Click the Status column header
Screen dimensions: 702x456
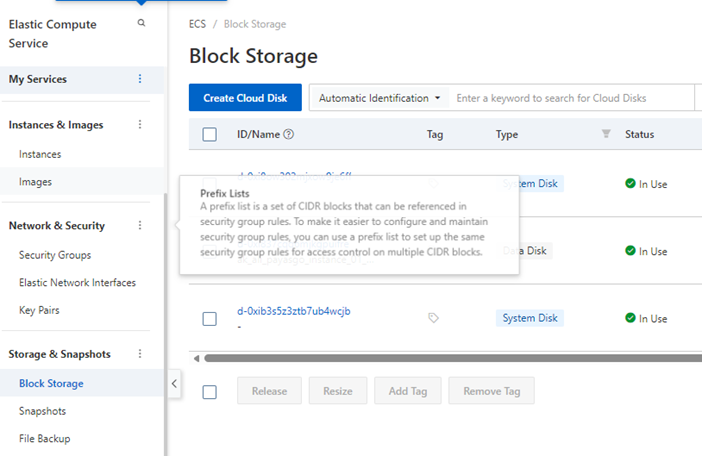pyautogui.click(x=639, y=134)
